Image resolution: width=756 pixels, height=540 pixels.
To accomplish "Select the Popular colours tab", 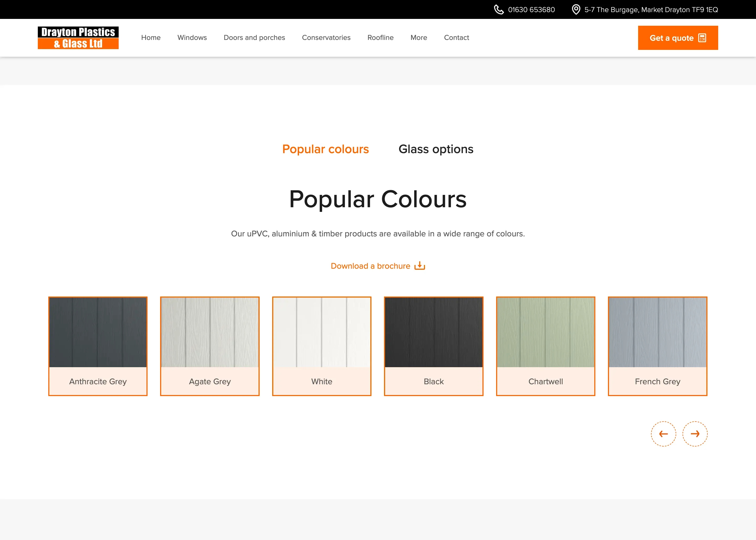I will [x=325, y=149].
